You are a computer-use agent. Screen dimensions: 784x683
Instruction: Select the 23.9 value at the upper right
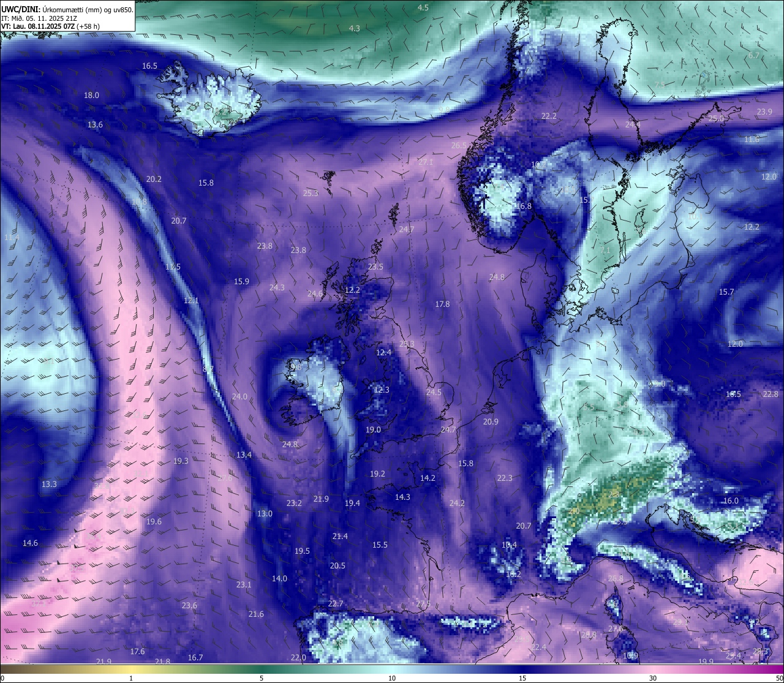764,112
